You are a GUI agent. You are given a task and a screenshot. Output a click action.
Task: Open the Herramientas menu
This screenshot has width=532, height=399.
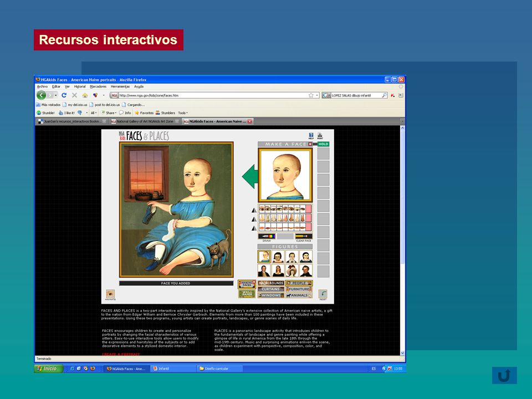tap(120, 86)
